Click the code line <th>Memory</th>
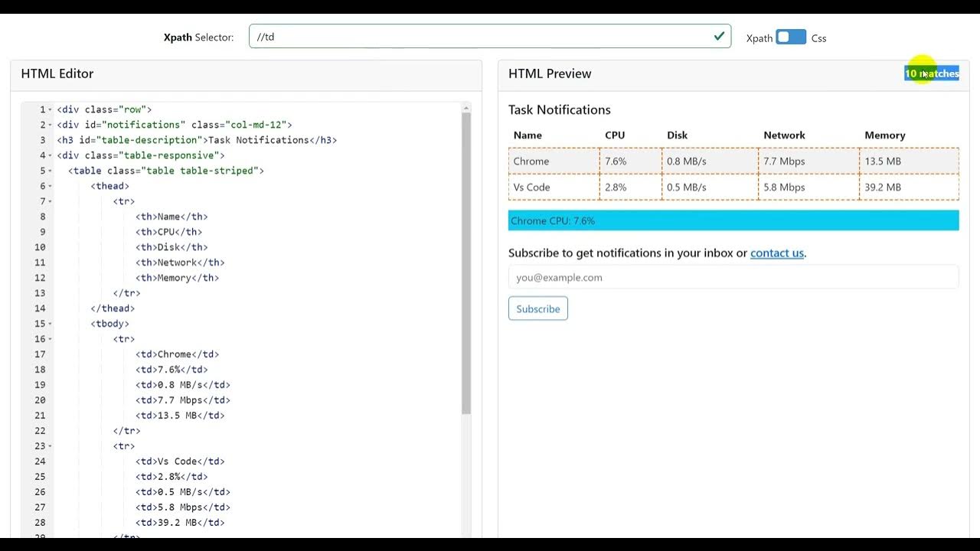The image size is (980, 551). 177,278
